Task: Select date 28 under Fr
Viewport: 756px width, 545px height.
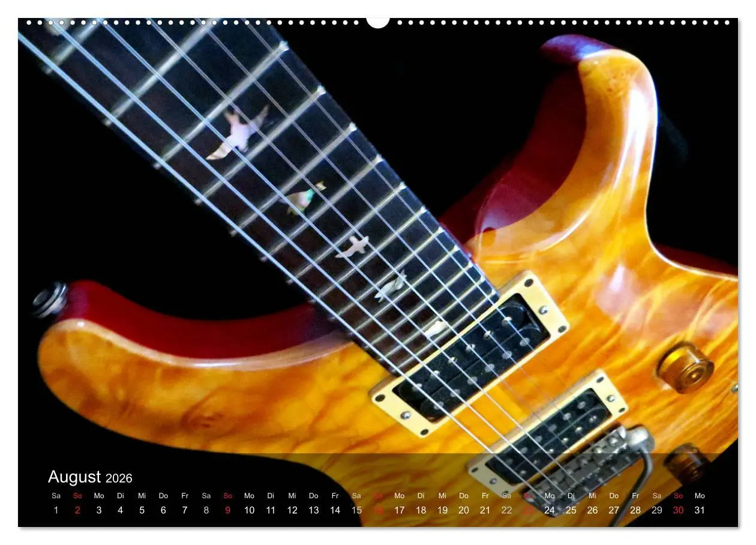Action: coord(635,510)
